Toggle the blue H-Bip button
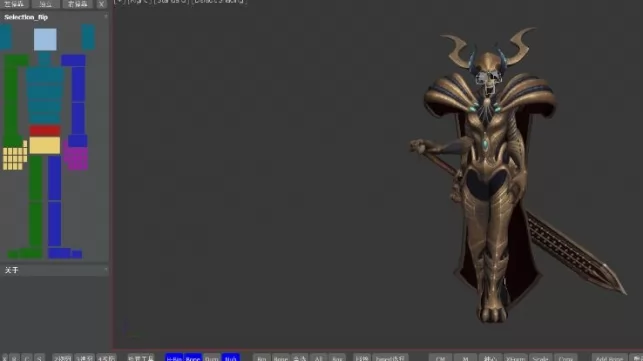643x361 pixels. pyautogui.click(x=174, y=358)
